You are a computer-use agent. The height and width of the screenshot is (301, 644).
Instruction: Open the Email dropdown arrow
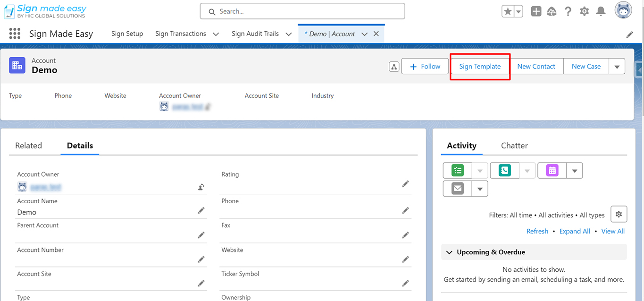tap(480, 189)
